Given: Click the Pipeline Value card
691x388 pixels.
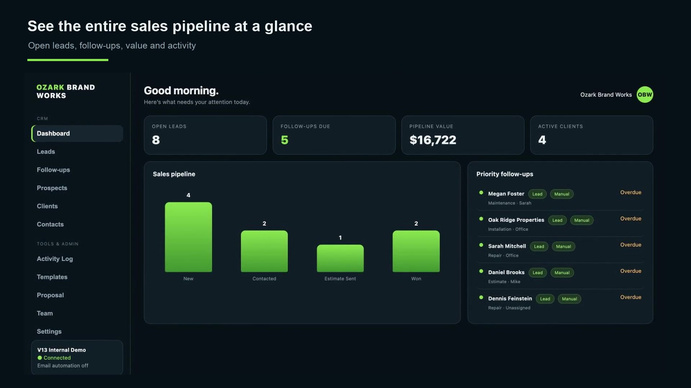Looking at the screenshot, I should pyautogui.click(x=463, y=135).
